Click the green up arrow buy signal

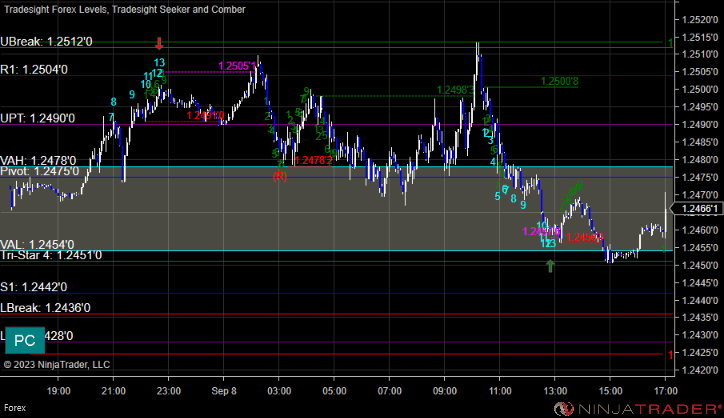(550, 266)
